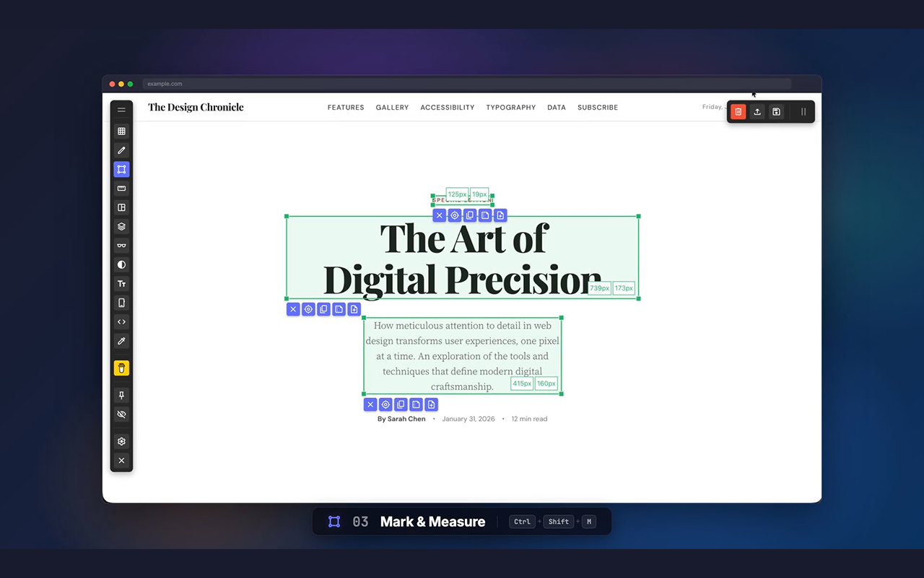Screen dimensions: 924x578
Task: Click the author name Sarah Chen
Action: tap(406, 419)
